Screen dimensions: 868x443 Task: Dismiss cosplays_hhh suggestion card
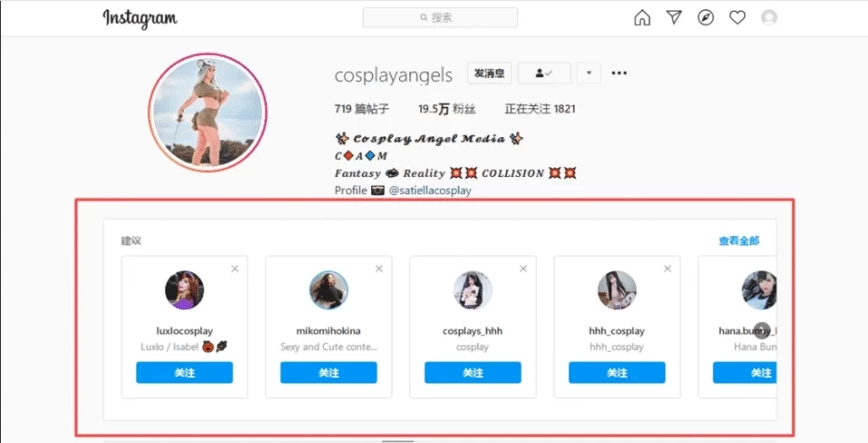523,269
